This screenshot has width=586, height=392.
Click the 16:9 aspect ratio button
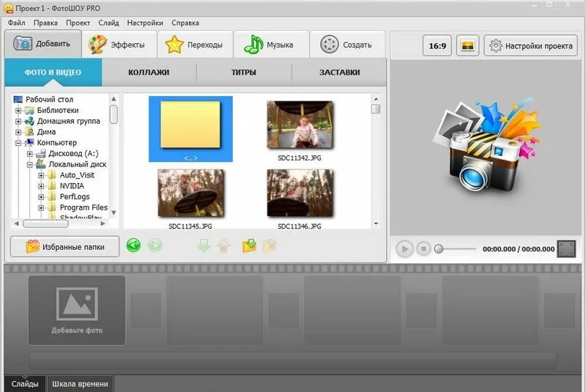[437, 45]
